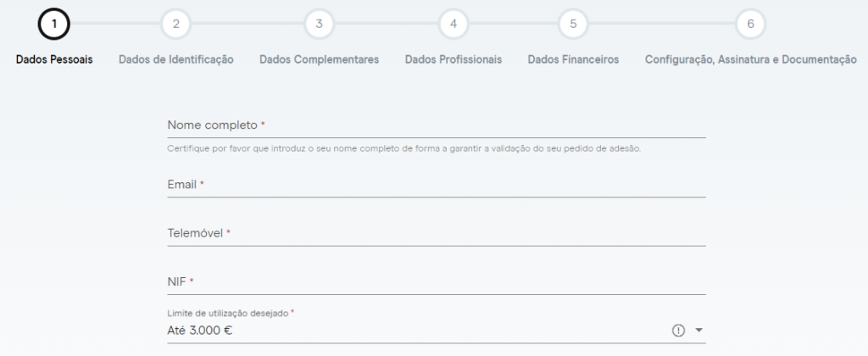Click the step 5 circle icon
The image size is (868, 356).
click(573, 24)
